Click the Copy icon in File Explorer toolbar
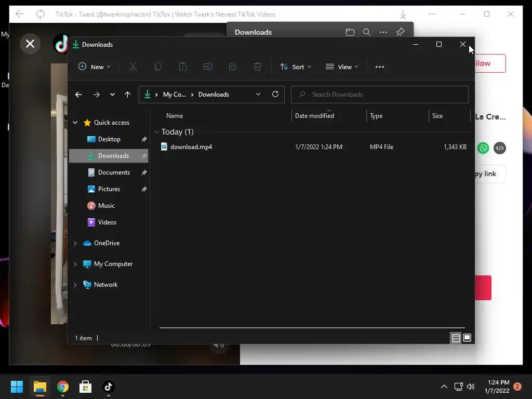The height and width of the screenshot is (399, 532). click(158, 67)
